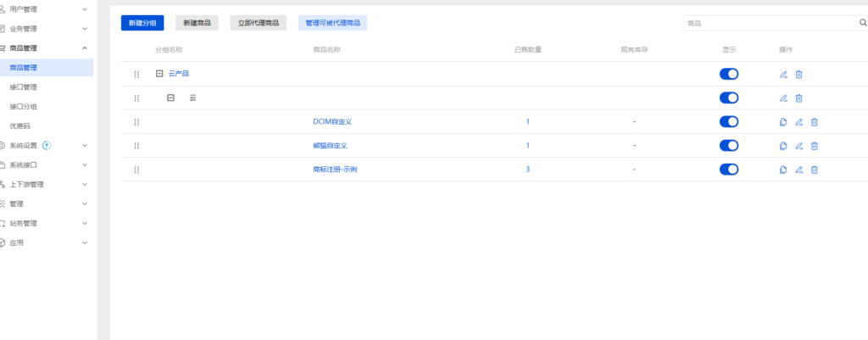868x340 pixels.
Task: Click the drag handle of the DCIM自定义 row
Action: pos(136,122)
